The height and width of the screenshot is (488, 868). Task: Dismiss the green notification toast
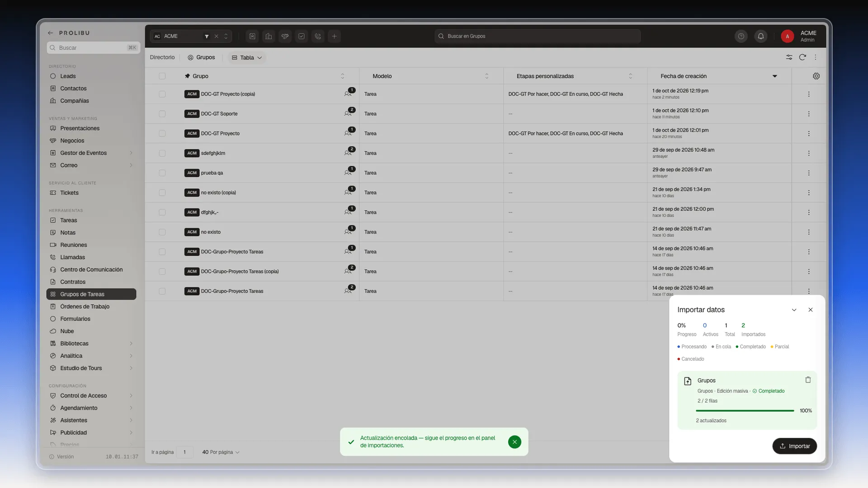(x=514, y=442)
